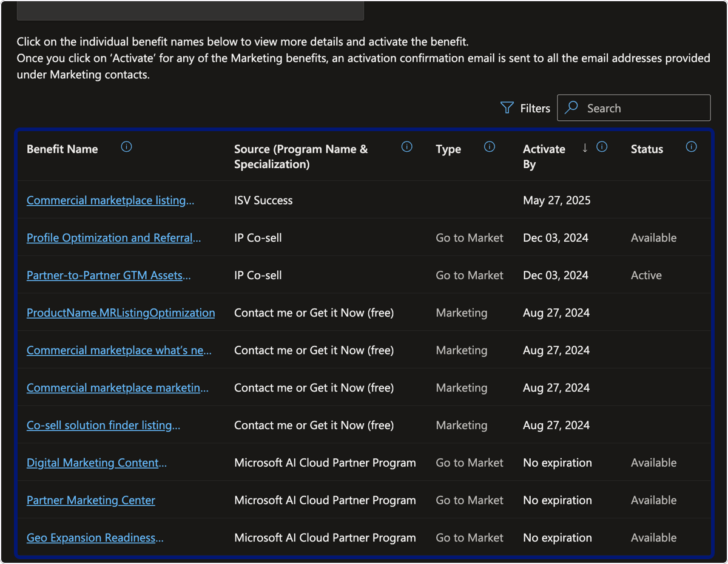The image size is (728, 564).
Task: Open Digital Marketing Content benefit
Action: click(x=96, y=463)
